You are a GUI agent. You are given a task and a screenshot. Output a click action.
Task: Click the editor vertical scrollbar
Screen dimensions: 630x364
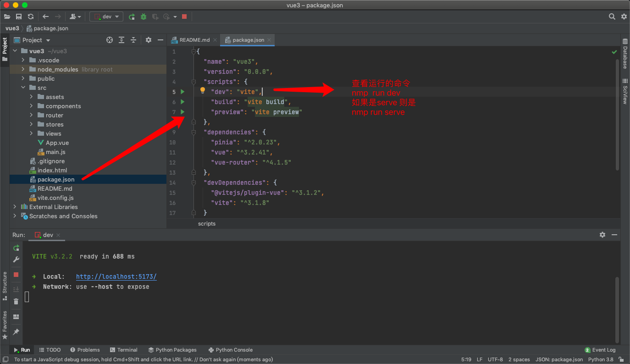coord(617,115)
